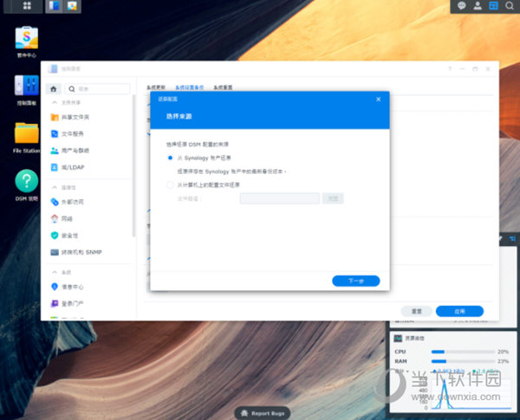Click the "23%" RAM value
This screenshot has width=520, height=420.
503,361
